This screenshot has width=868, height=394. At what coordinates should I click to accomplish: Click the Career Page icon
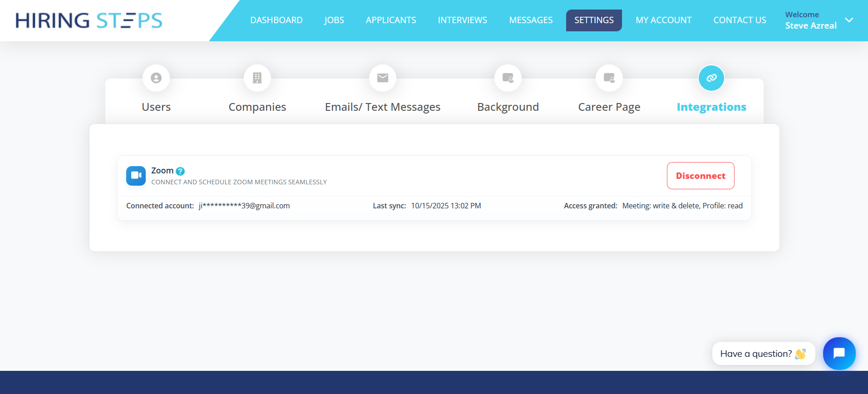pyautogui.click(x=609, y=78)
